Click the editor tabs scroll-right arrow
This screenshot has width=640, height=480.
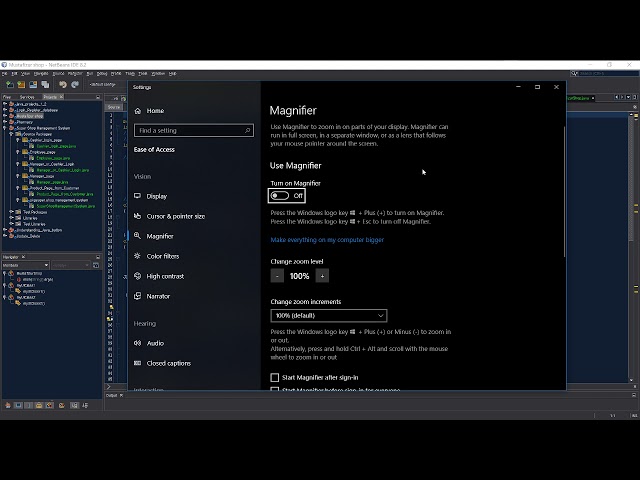(x=622, y=97)
